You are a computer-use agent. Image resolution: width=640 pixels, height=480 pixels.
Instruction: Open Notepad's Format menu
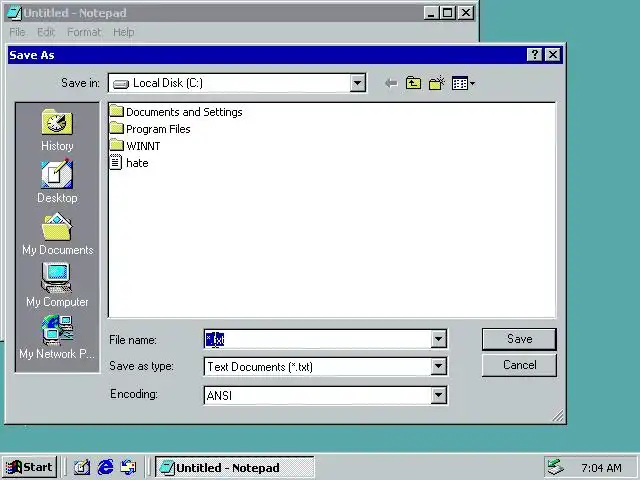[84, 32]
